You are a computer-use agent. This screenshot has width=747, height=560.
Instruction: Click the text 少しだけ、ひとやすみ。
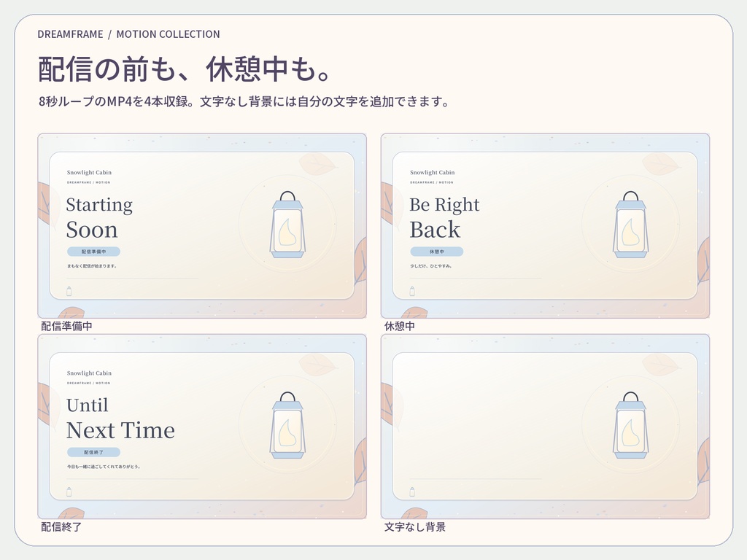431,266
